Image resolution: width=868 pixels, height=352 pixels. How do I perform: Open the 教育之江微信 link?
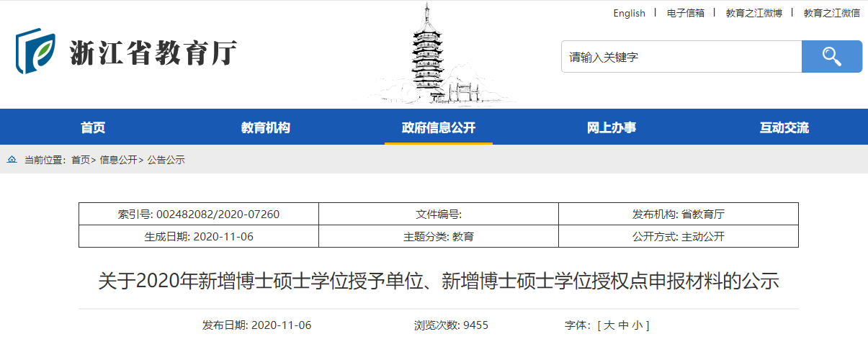(x=831, y=13)
